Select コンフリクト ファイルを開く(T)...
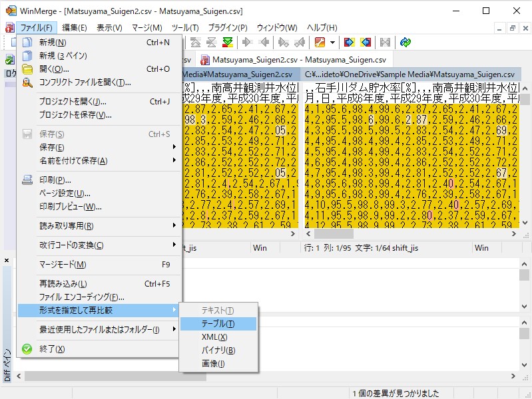Screen dimensions: 532x399 (x=99, y=82)
